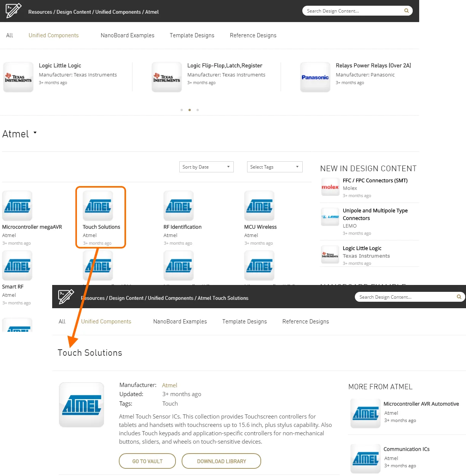Click the Atmel logo for Microcontroller AVR Automotive
This screenshot has width=466, height=476.
click(365, 414)
